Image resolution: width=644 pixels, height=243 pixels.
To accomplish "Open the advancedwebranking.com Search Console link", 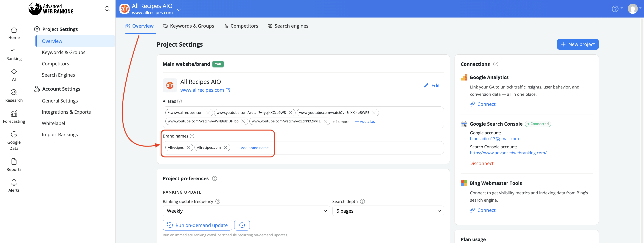I will [508, 153].
